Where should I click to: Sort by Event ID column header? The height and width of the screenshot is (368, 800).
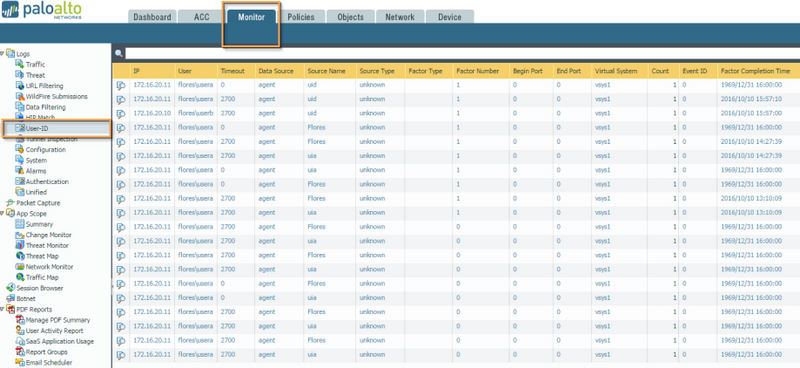coord(697,71)
